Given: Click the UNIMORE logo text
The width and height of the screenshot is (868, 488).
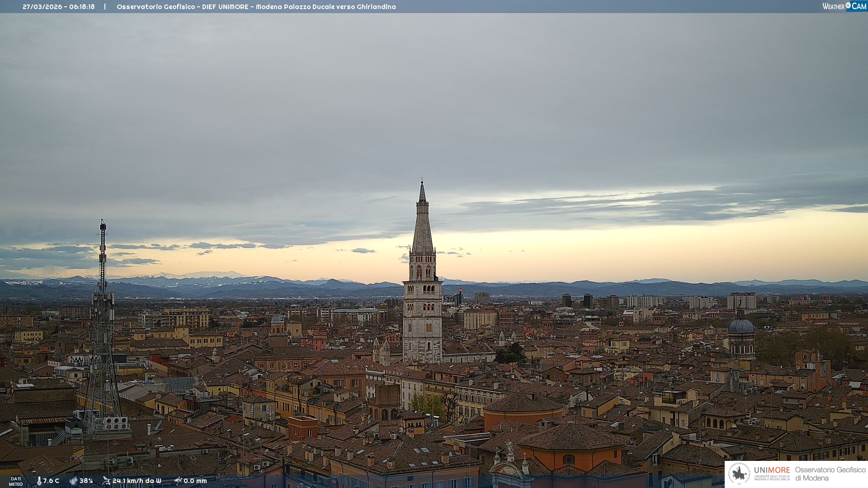Looking at the screenshot, I should coord(772,470).
